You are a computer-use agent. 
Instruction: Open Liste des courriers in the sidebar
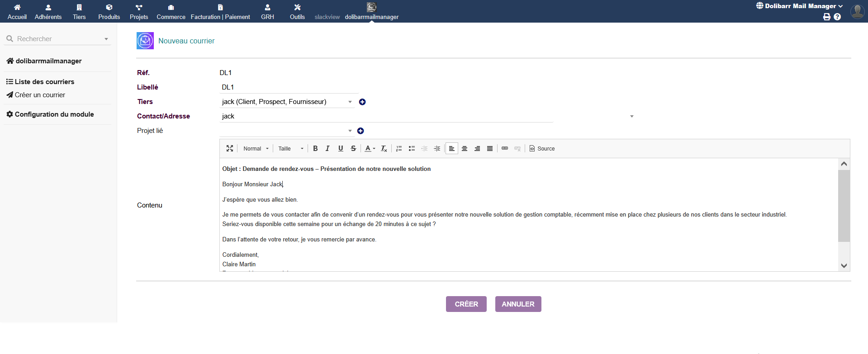(44, 82)
